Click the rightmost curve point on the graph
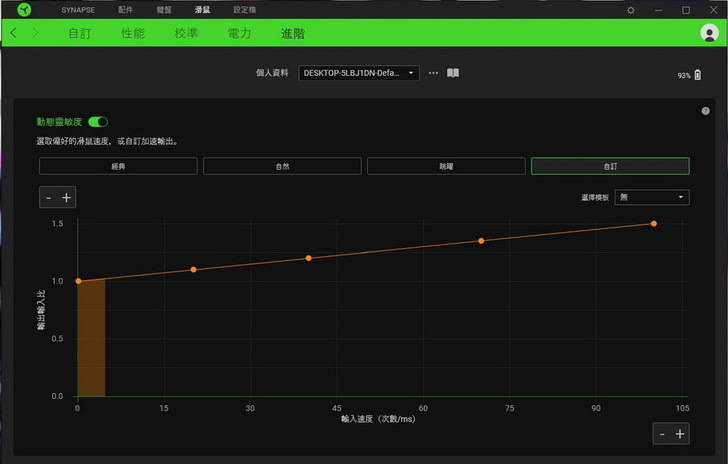The image size is (728, 464). tap(654, 224)
